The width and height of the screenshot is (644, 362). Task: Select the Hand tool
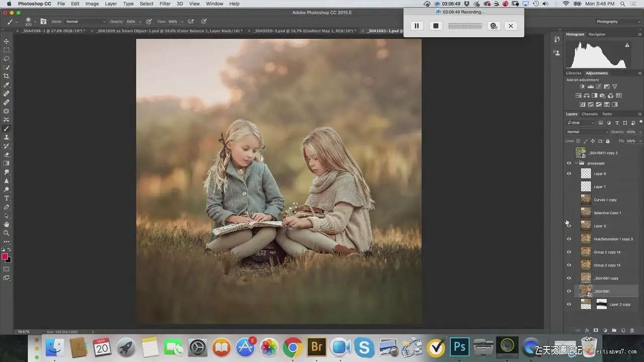click(7, 224)
